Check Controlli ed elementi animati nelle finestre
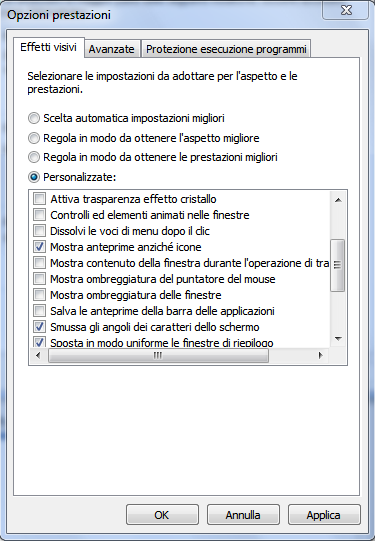 (39, 215)
